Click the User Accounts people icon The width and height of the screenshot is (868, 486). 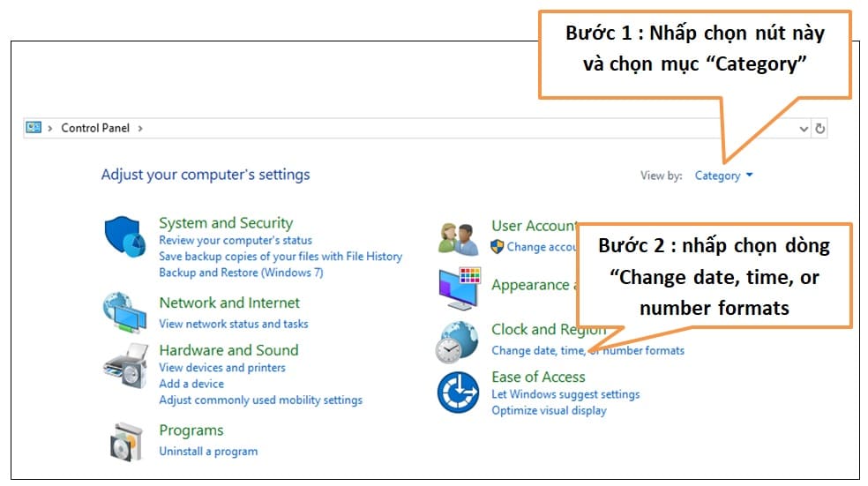pyautogui.click(x=459, y=238)
